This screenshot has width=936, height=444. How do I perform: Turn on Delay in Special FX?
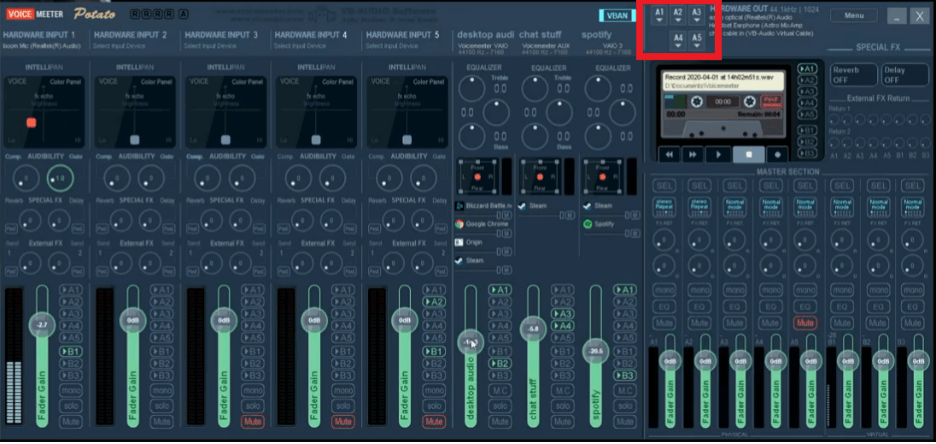coord(904,75)
